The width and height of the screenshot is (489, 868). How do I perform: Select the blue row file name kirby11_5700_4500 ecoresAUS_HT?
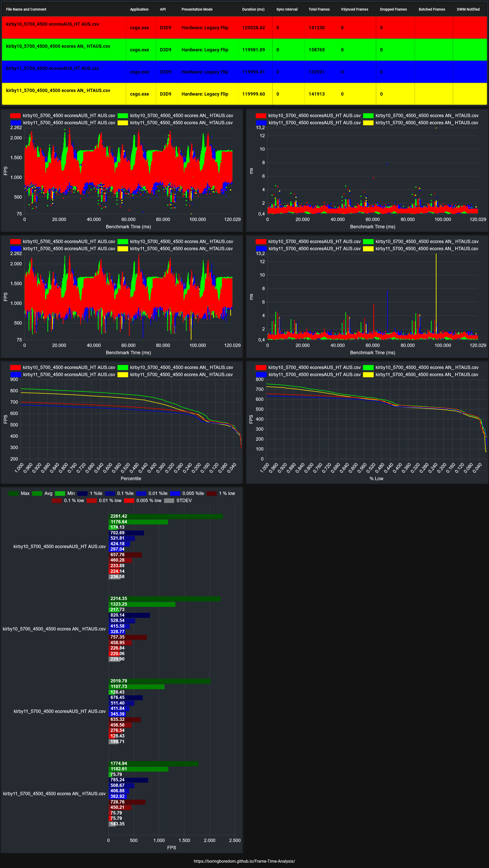tap(52, 68)
